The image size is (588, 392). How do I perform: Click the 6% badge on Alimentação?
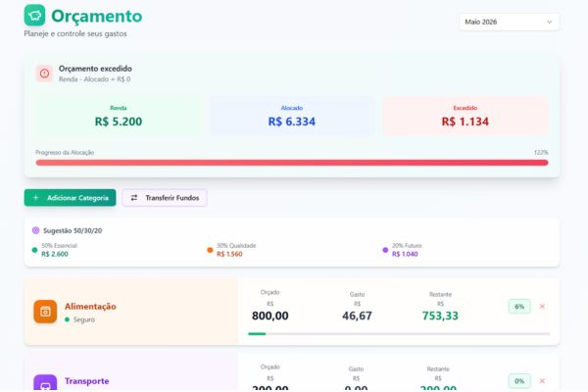pyautogui.click(x=519, y=307)
